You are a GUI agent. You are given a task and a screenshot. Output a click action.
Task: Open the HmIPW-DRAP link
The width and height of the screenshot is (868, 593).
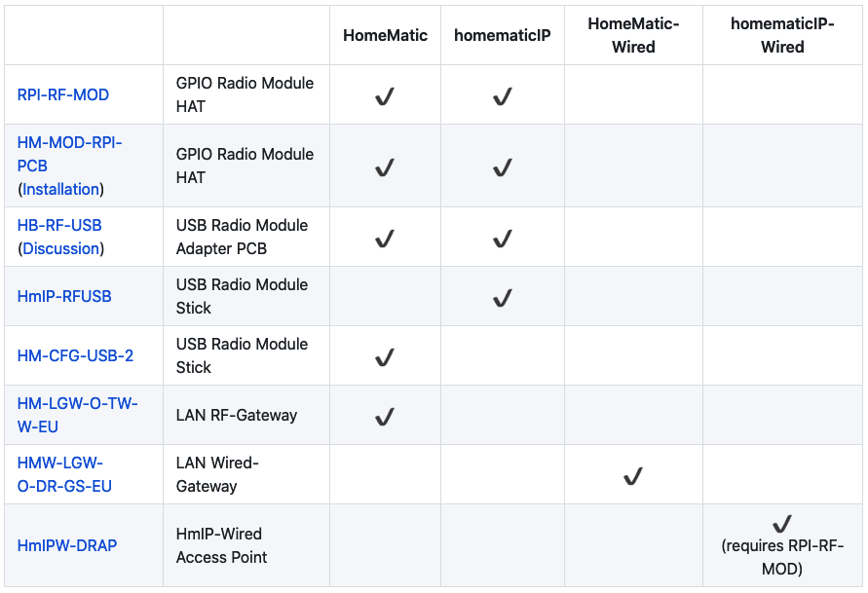click(67, 545)
